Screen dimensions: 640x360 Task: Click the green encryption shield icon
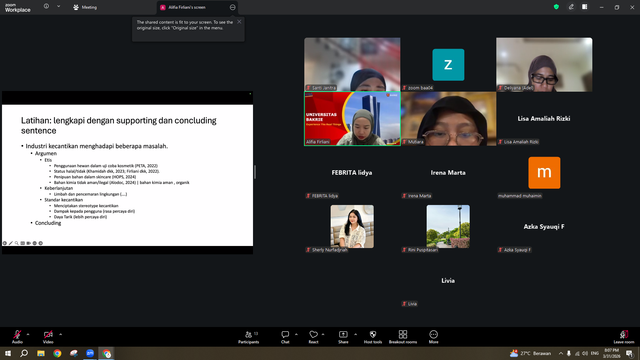(x=556, y=7)
